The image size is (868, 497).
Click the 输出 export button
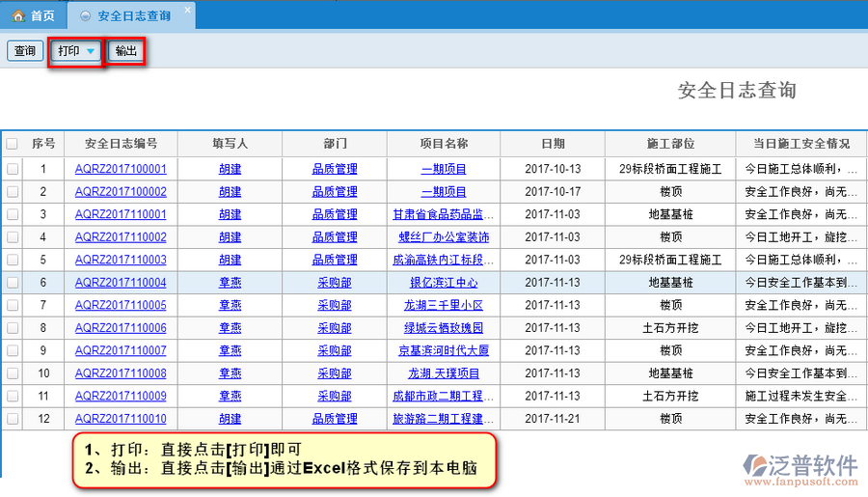click(x=125, y=51)
